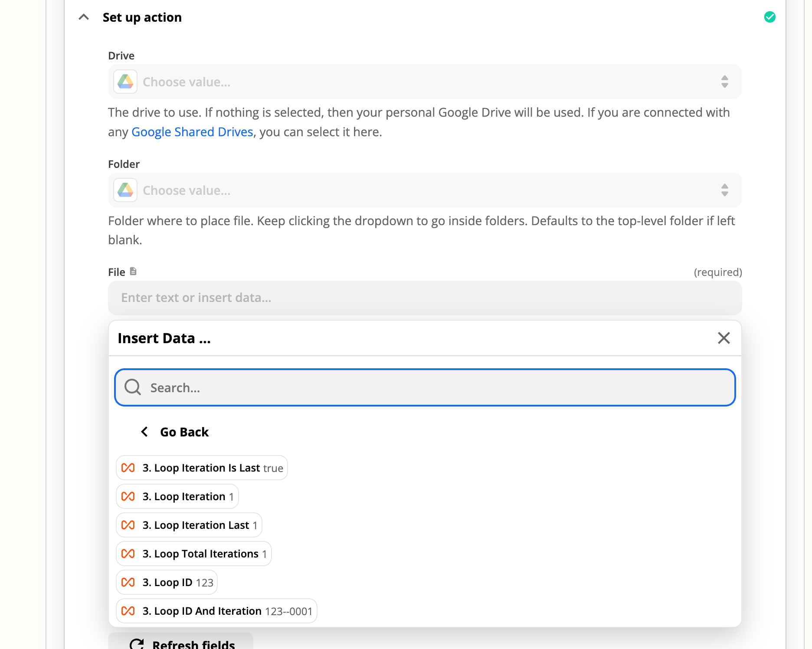
Task: Click the Folder field up-down arrows
Action: tap(724, 190)
